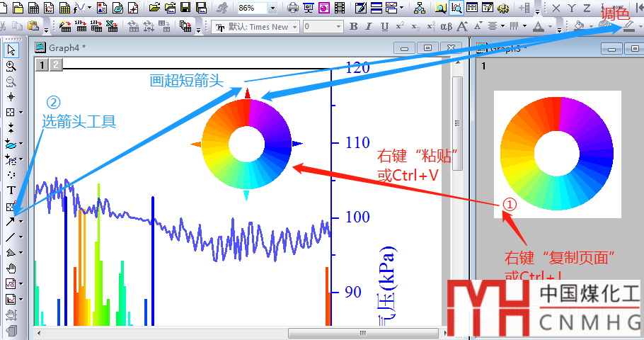
Task: Select the Arrow drawing tool
Action: click(x=11, y=222)
